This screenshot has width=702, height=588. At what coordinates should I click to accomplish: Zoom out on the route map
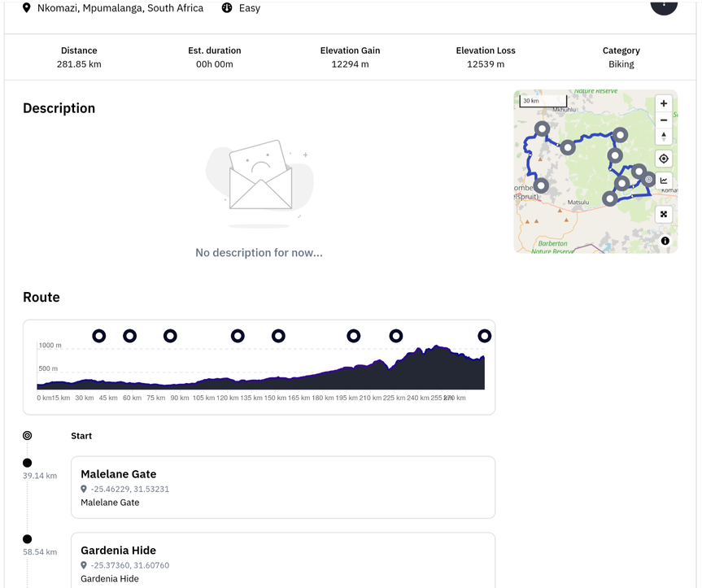tap(664, 120)
